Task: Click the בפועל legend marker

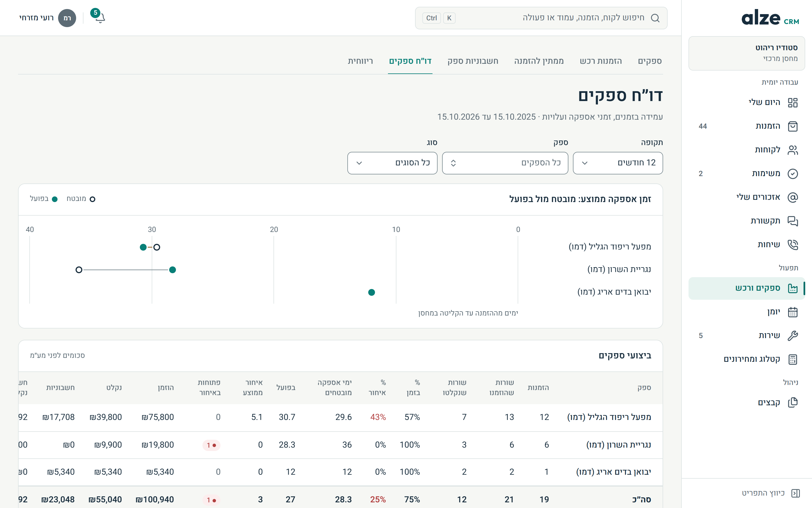Action: [55, 199]
